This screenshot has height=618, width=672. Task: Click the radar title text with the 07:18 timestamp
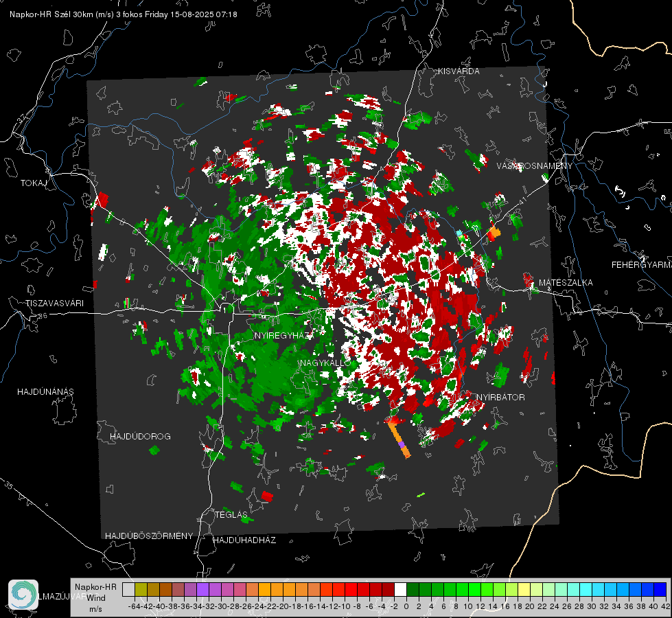point(124,14)
